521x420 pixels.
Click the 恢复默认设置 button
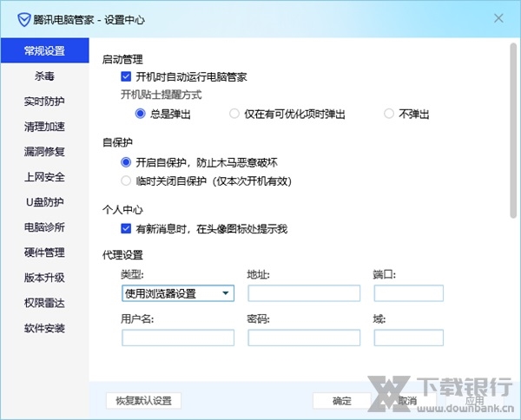coord(143,401)
